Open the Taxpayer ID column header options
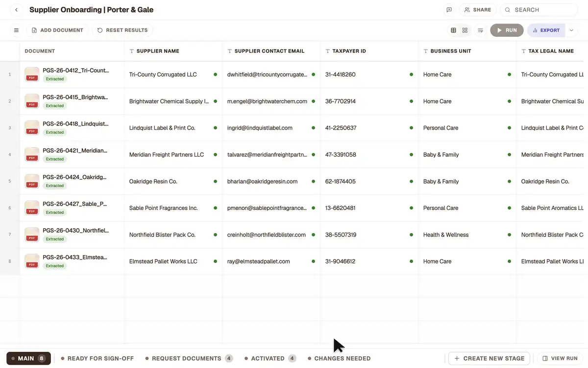The height and width of the screenshot is (368, 588). coord(369,51)
